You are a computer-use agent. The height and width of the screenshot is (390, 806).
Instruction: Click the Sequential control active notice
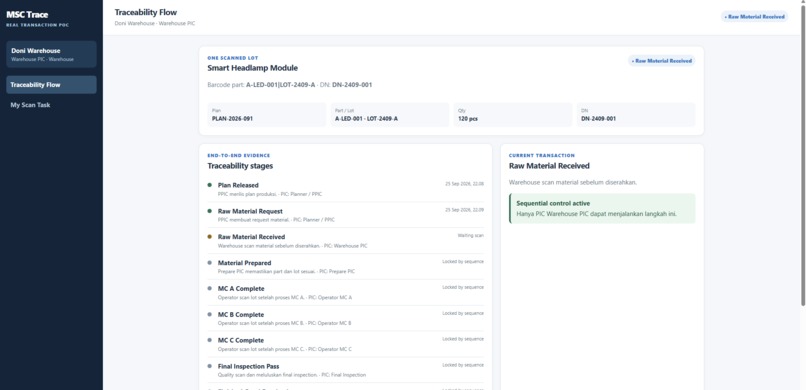pos(602,209)
